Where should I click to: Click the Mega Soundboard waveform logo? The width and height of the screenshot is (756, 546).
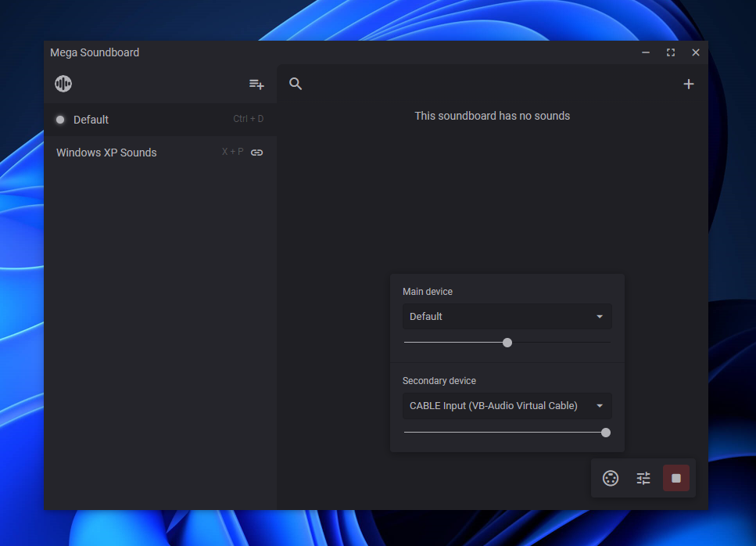[x=63, y=84]
